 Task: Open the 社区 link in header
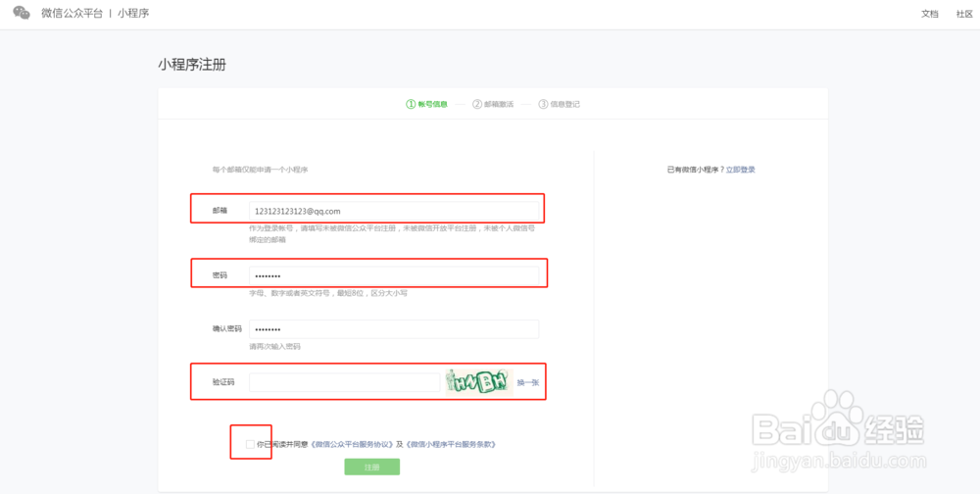[x=964, y=14]
